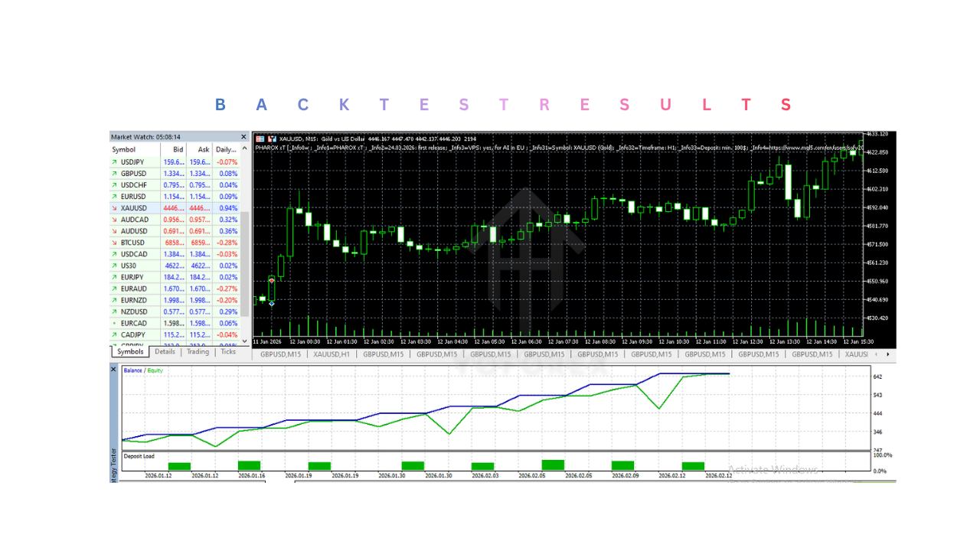Switch to the Trading tab in Market Watch

click(198, 352)
